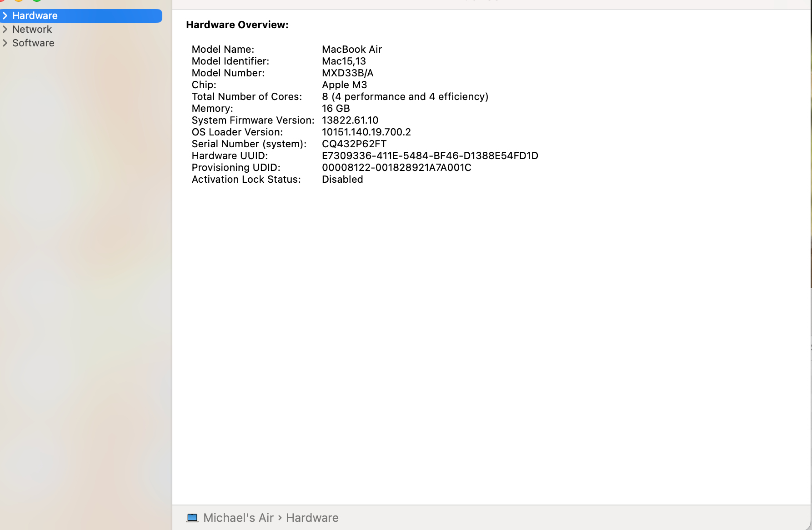Click the "16 GB" memory value
Viewport: 812px width, 530px height.
336,108
